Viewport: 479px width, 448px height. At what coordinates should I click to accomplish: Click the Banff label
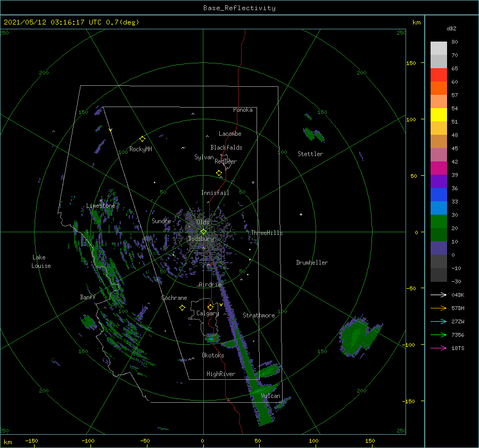click(88, 297)
